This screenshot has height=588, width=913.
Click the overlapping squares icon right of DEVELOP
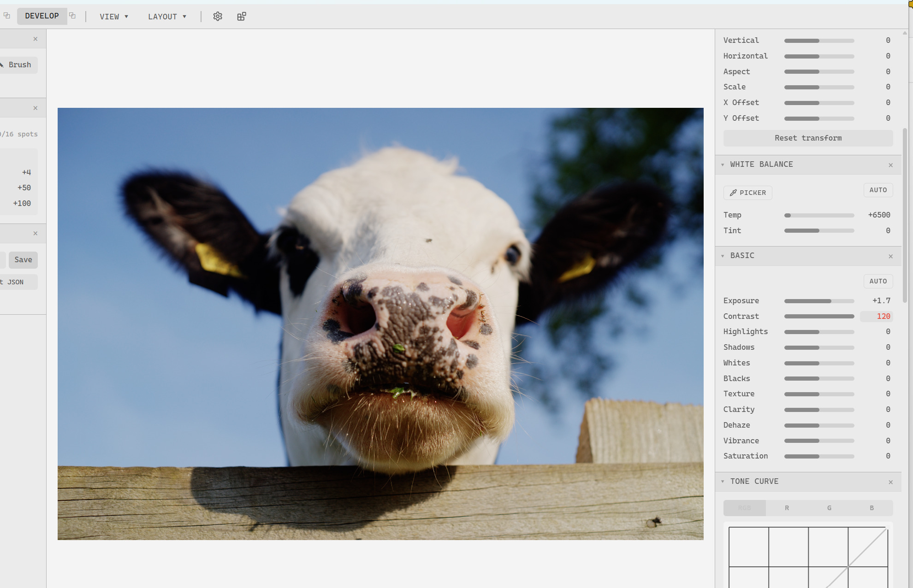pyautogui.click(x=72, y=16)
